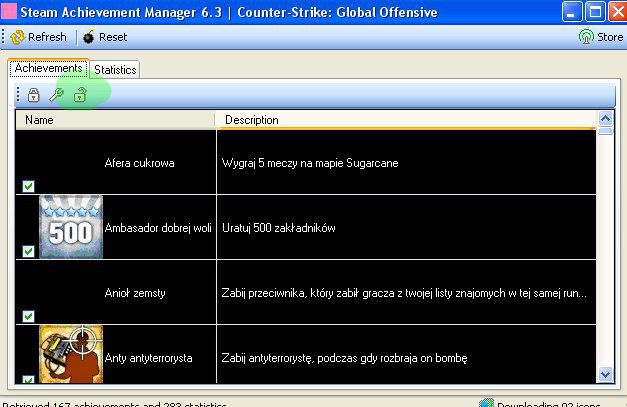Select the Achievements tab

48,68
